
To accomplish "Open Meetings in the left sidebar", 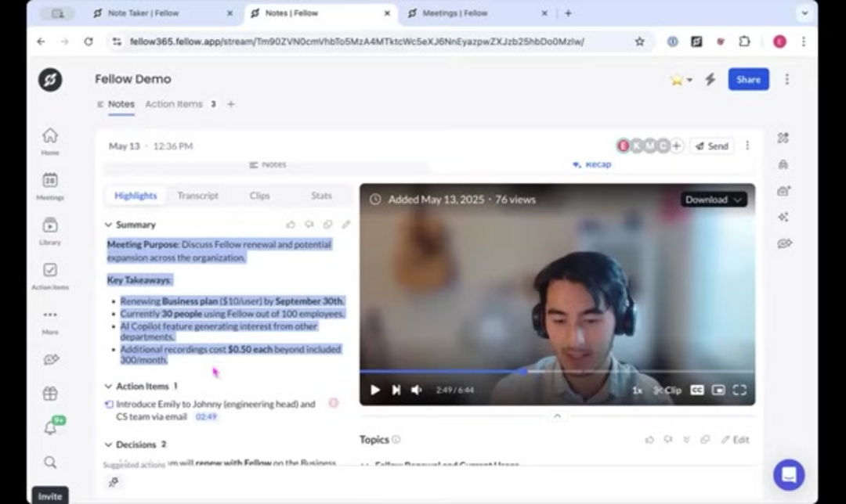I will [x=50, y=181].
